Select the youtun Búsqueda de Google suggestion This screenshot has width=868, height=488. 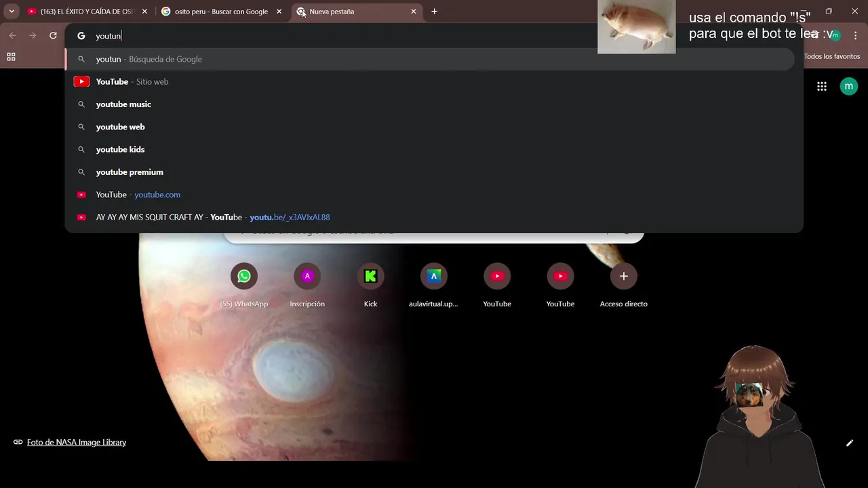click(430, 59)
